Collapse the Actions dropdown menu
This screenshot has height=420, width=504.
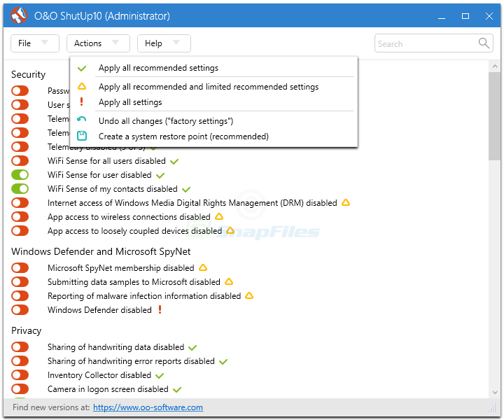(98, 43)
